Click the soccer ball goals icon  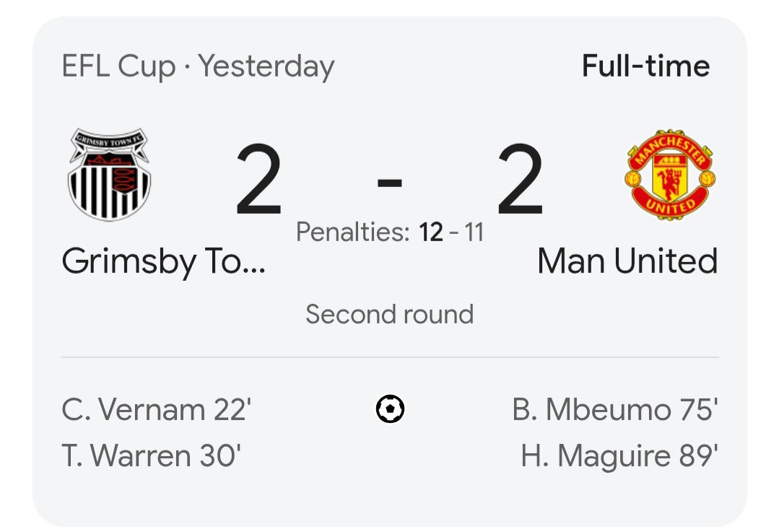(390, 409)
